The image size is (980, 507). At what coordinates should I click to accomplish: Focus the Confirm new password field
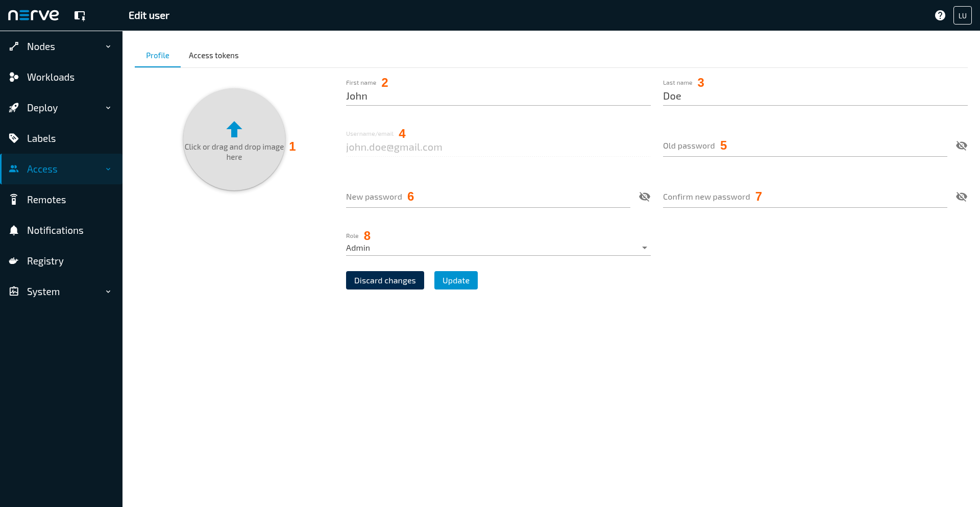pos(805,197)
